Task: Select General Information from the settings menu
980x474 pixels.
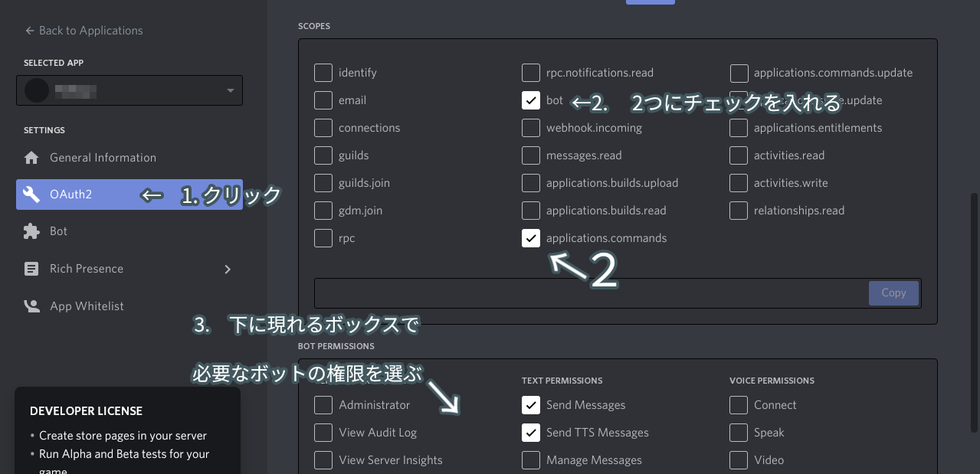Action: pos(102,157)
